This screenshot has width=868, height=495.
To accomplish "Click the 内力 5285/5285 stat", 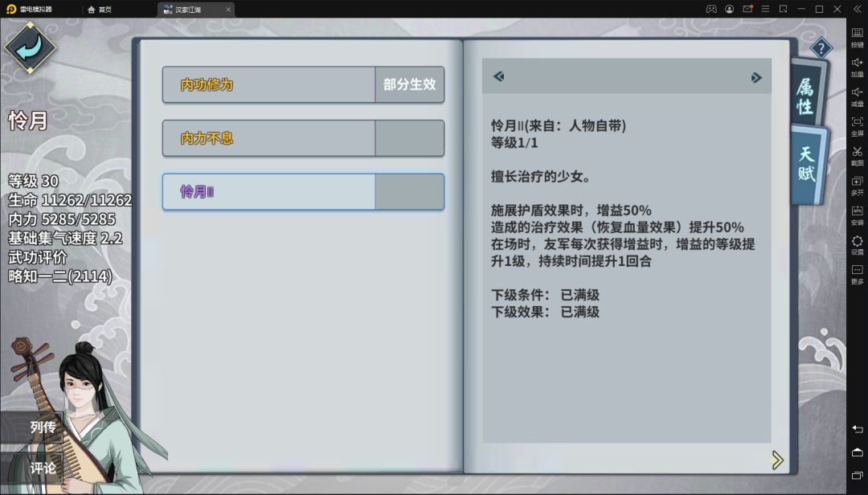I will click(x=61, y=219).
